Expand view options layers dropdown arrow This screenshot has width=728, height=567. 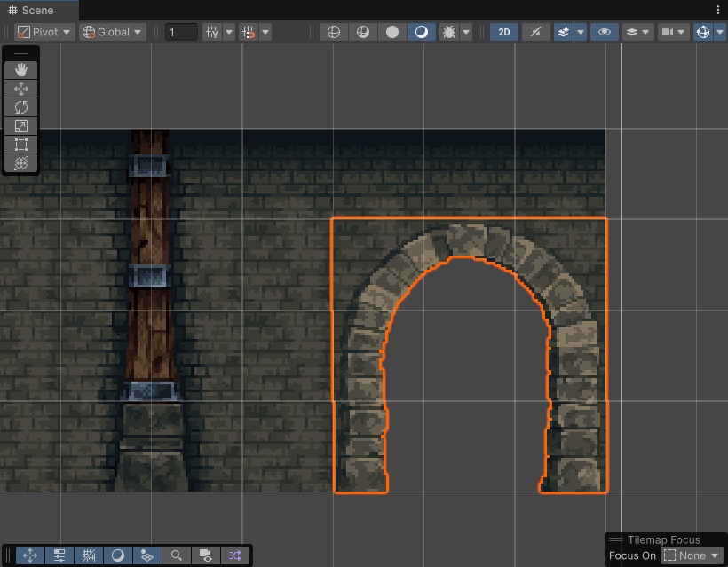[645, 32]
